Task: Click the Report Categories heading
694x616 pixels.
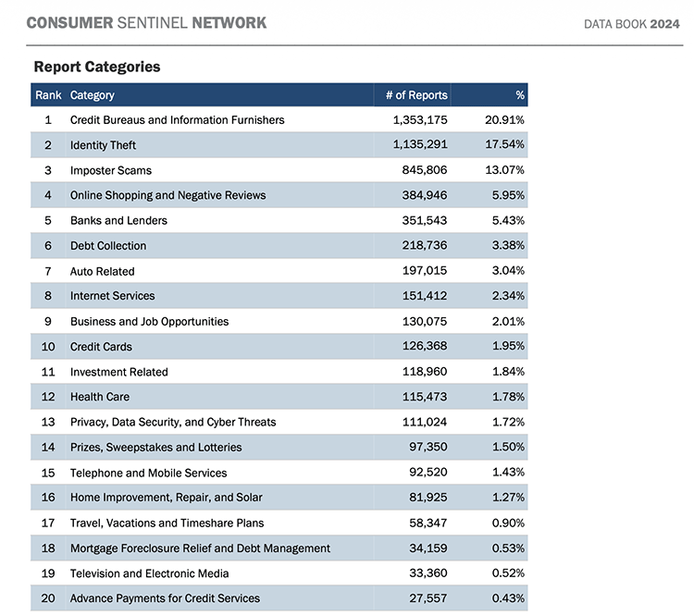Action: (x=97, y=67)
